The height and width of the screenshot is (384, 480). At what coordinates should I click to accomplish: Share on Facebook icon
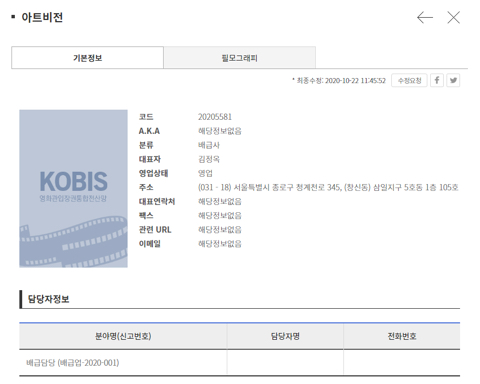(x=437, y=80)
